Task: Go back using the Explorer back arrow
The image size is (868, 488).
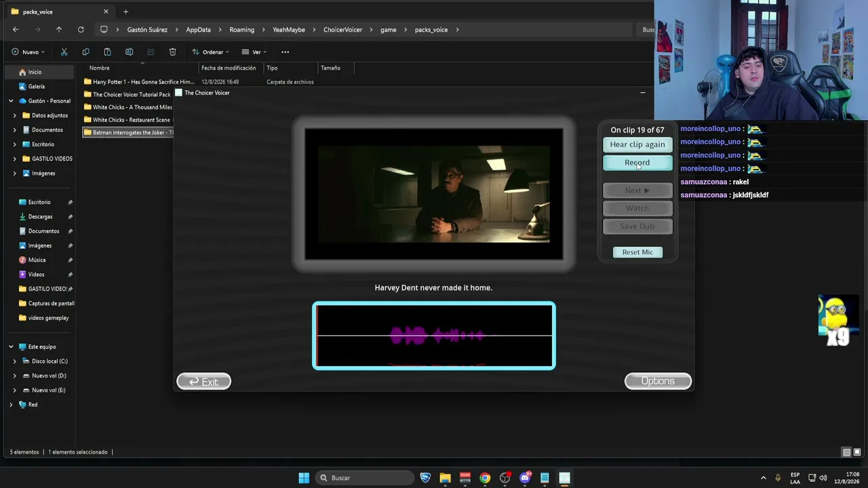Action: (x=16, y=30)
